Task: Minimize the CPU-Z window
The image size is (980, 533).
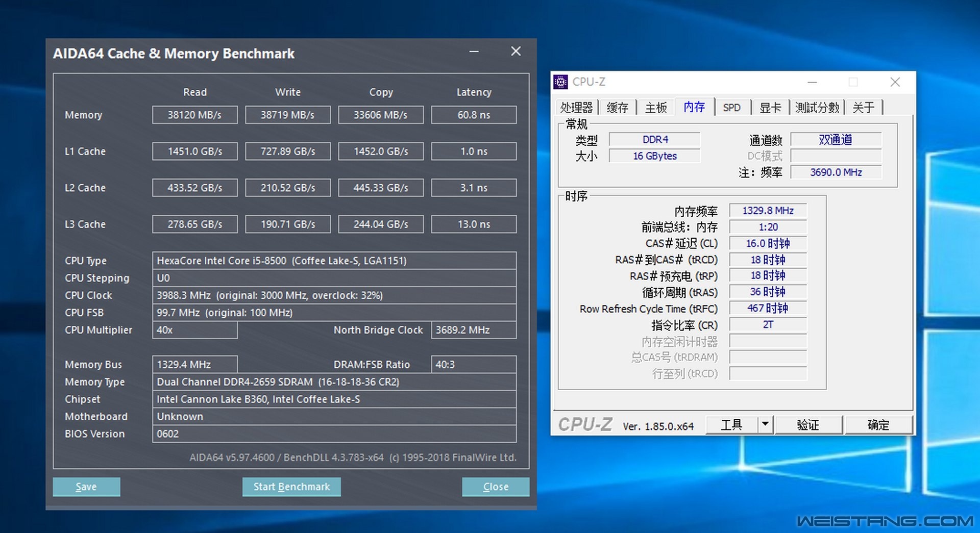Action: [812, 82]
